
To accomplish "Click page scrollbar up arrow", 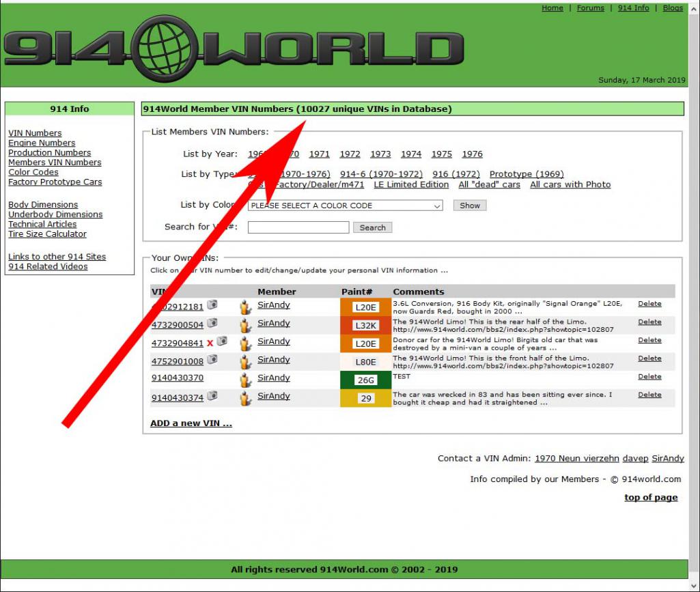I will (695, 9).
